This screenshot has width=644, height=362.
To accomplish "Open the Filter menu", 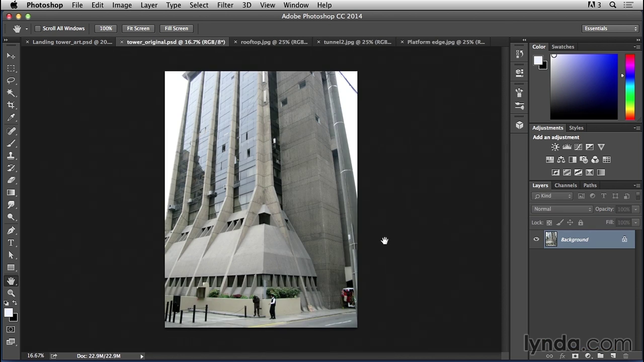I will [225, 5].
